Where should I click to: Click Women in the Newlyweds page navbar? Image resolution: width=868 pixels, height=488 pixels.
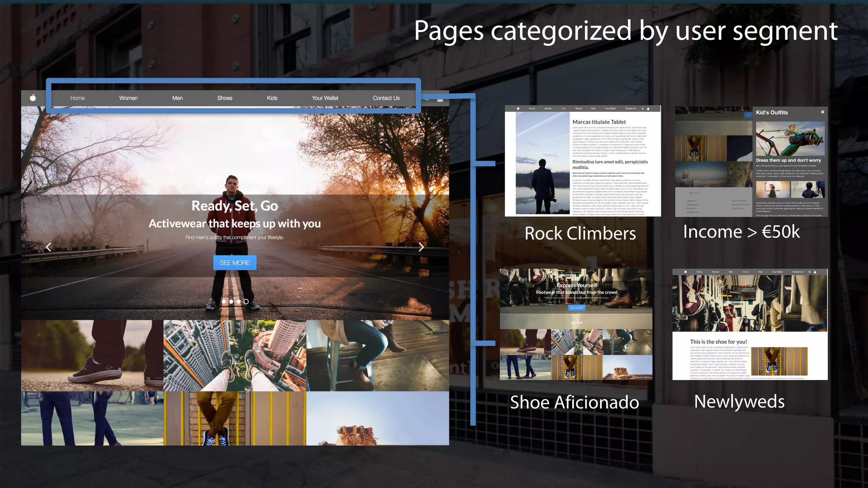pyautogui.click(x=715, y=272)
